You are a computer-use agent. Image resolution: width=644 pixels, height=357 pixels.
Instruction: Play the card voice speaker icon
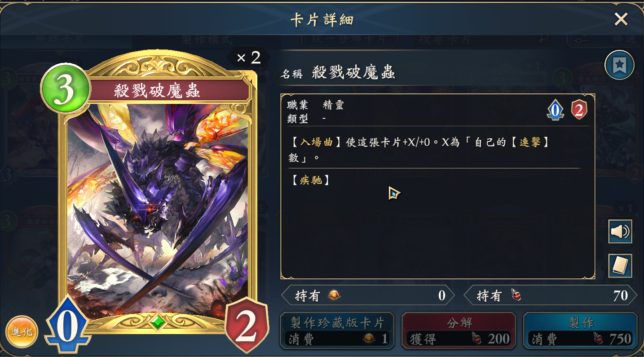point(620,232)
